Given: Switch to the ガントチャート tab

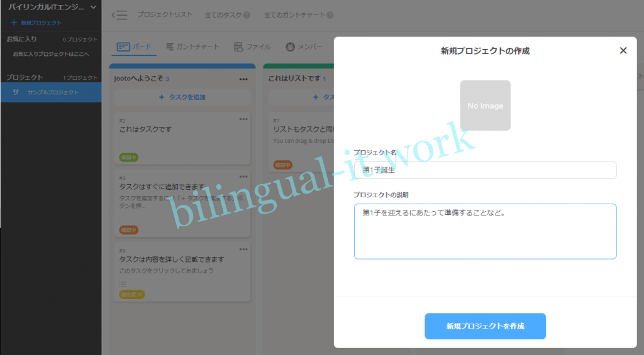Looking at the screenshot, I should [192, 47].
